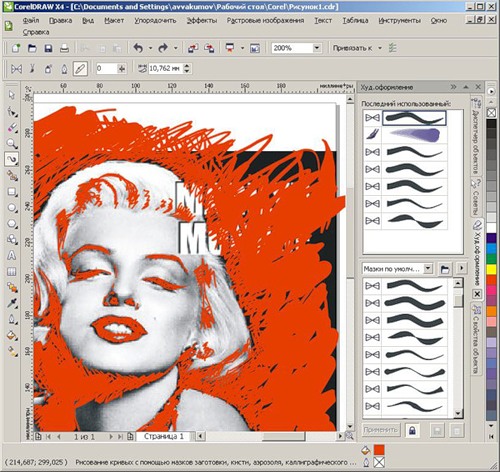Open the Эффекты menu
Viewport: 500px width, 472px height.
202,21
